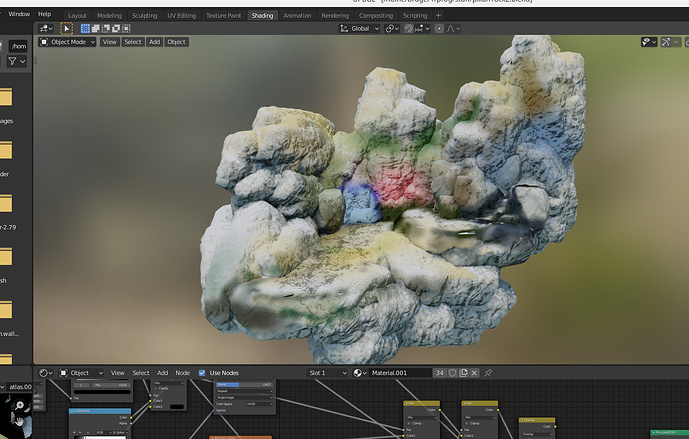Open the viewport Select menu
The width and height of the screenshot is (689, 439).
click(x=133, y=42)
